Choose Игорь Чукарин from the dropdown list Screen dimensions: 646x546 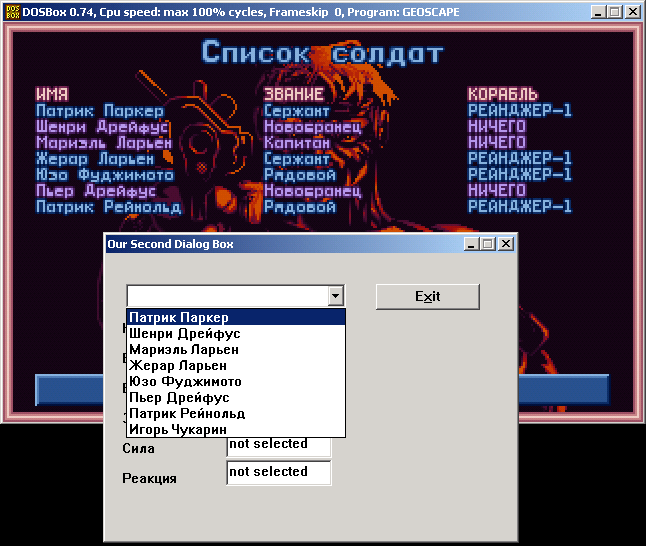pyautogui.click(x=236, y=429)
